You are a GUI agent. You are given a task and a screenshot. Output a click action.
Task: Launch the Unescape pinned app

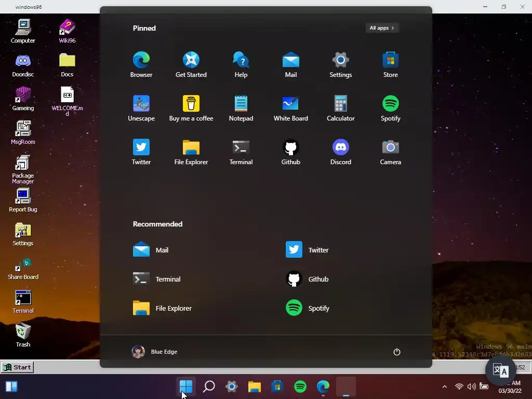(x=141, y=108)
